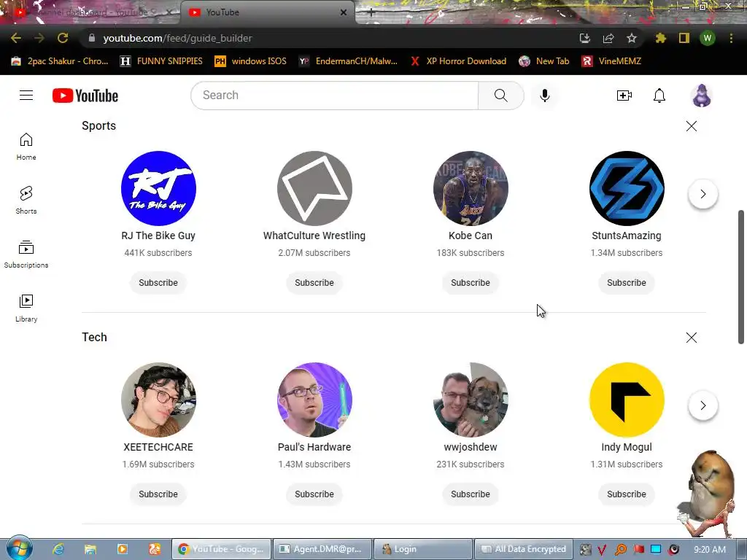The image size is (747, 560).
Task: Open Chrome three-dot menu
Action: click(x=731, y=38)
